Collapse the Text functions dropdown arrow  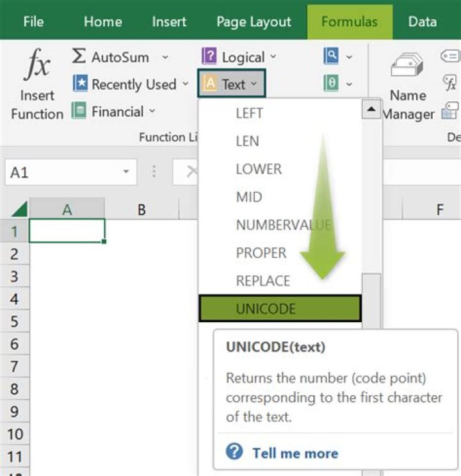tap(254, 84)
